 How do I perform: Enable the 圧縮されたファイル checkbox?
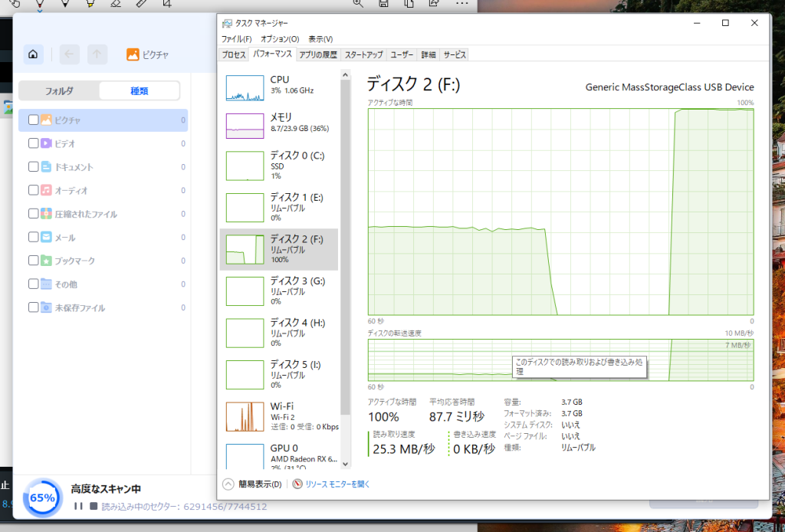coord(34,214)
